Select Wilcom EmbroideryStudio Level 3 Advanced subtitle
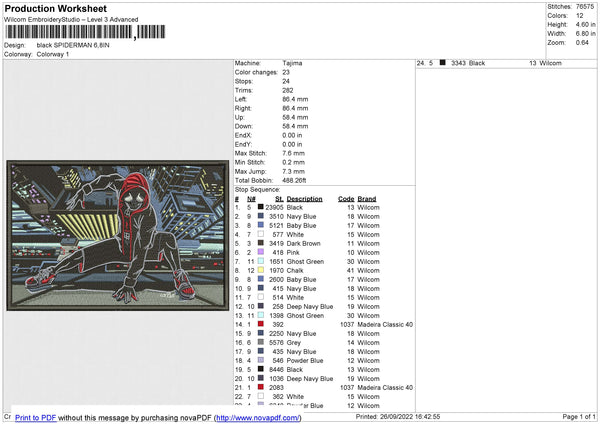The height and width of the screenshot is (424, 600). click(71, 20)
